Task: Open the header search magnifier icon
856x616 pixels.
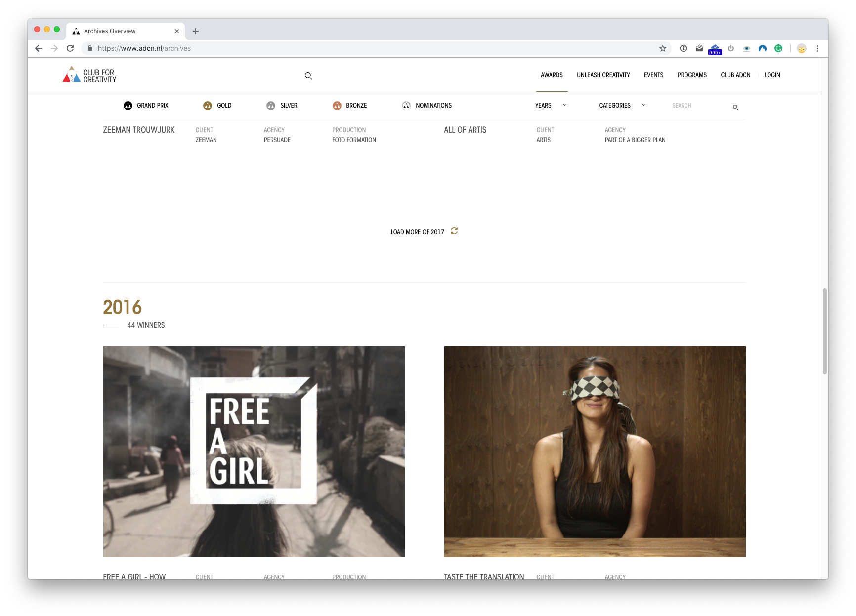Action: click(x=308, y=76)
